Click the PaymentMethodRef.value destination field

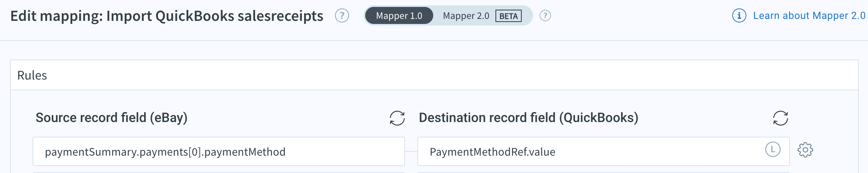pos(603,151)
